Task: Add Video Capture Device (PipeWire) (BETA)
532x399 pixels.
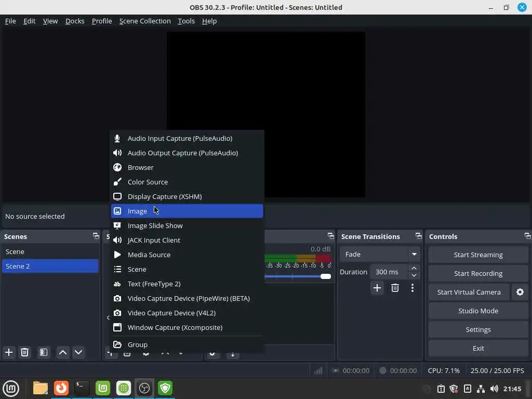Action: [x=187, y=299]
